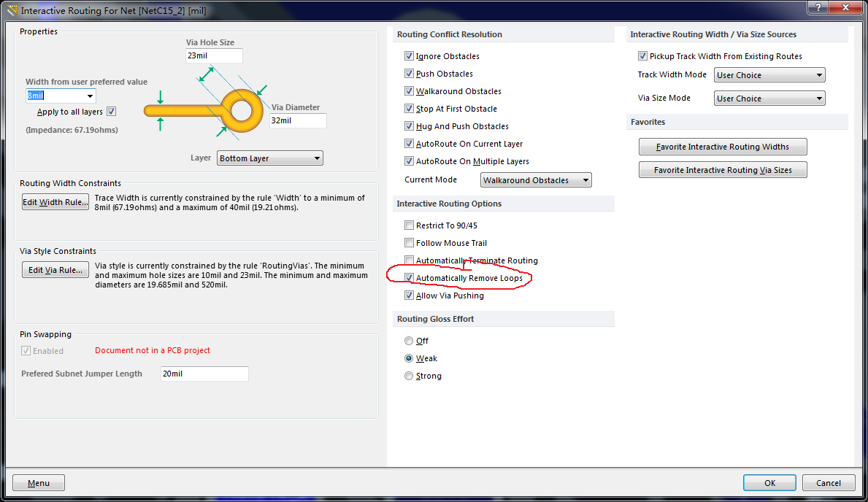Screen dimensions: 868x502
Task: Select Weak routing gloss effort
Action: [x=409, y=358]
